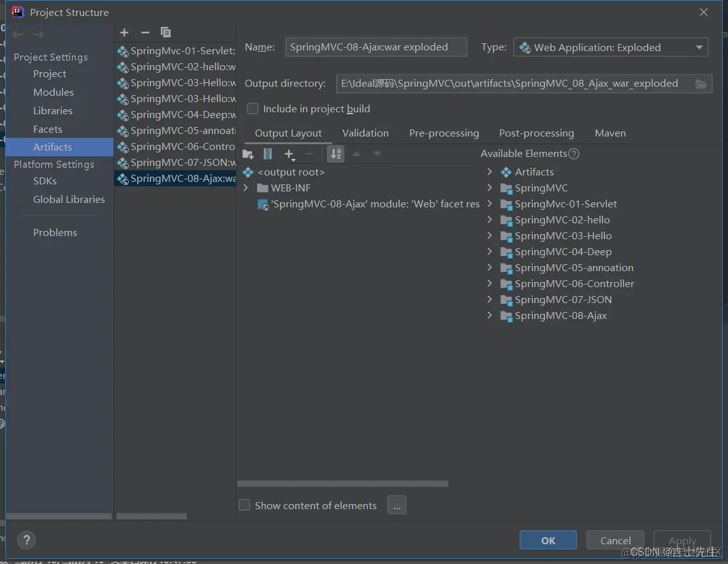Expand the WEB-INF folder node
728x564 pixels.
[245, 188]
